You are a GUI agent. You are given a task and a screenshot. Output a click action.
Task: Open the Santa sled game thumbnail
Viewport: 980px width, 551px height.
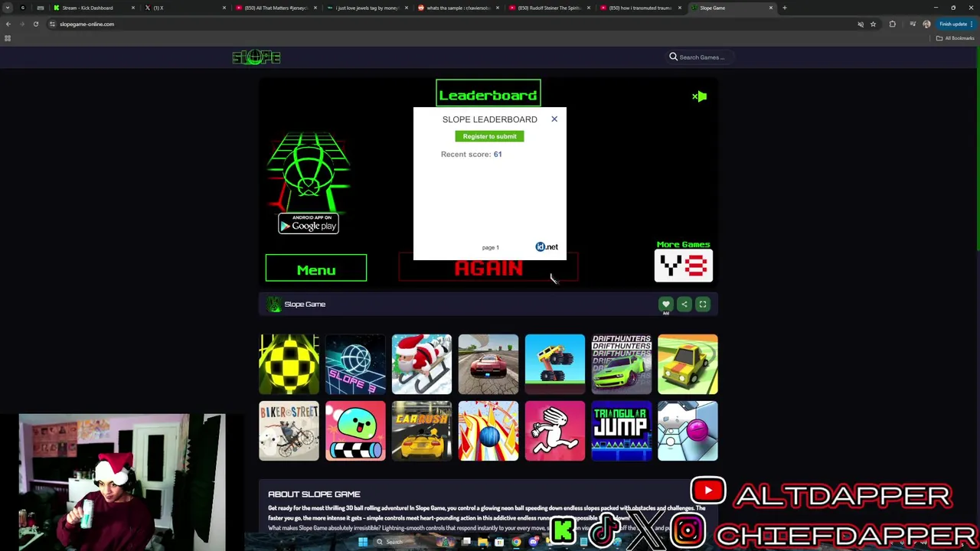[422, 364]
